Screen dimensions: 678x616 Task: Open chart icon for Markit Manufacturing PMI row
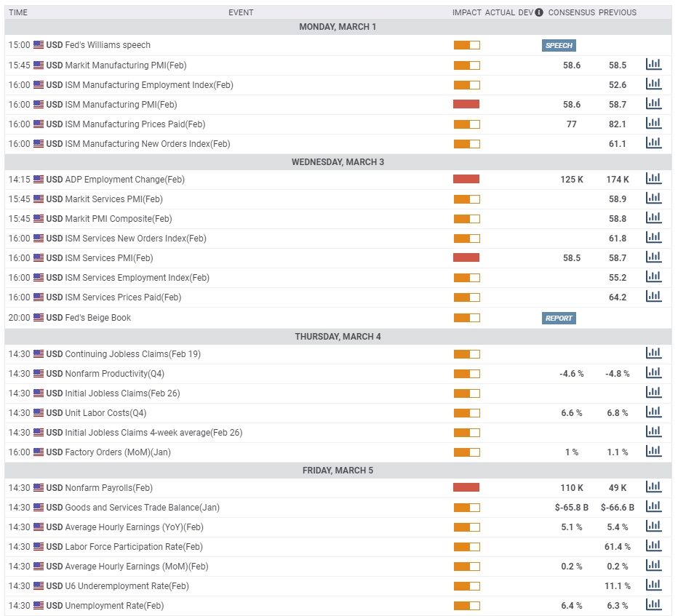[x=653, y=65]
